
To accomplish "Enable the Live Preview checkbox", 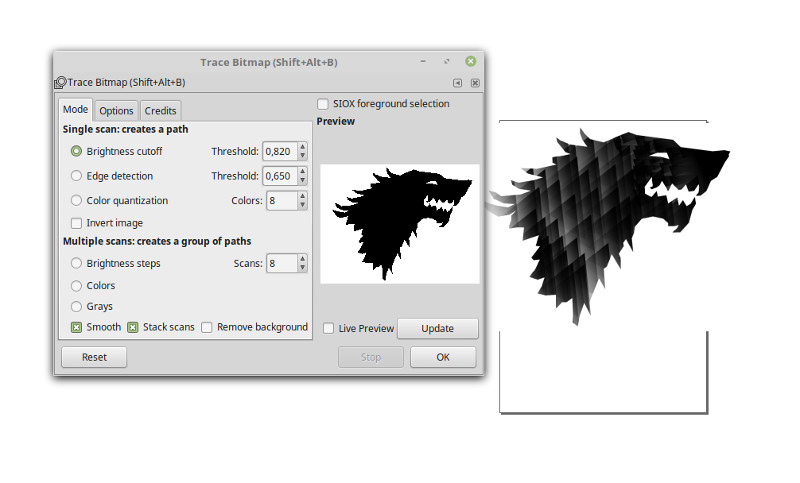I will tap(329, 328).
